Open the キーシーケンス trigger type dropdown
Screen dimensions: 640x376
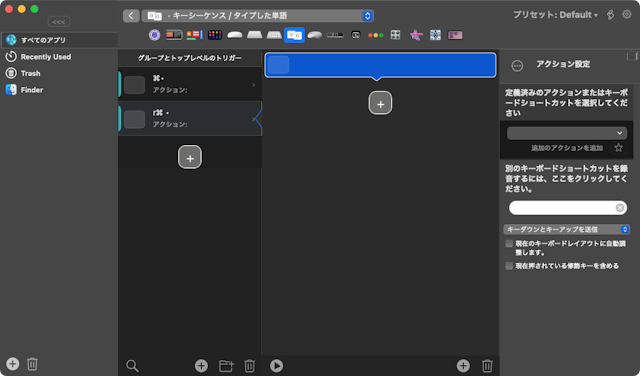pyautogui.click(x=258, y=16)
